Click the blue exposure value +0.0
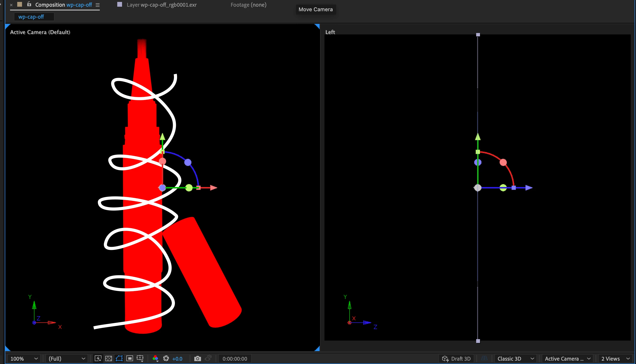The image size is (636, 364). coord(177,359)
